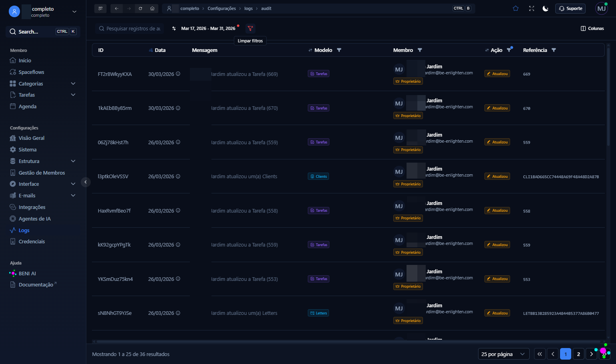Expand the Estrutura sidebar section
The height and width of the screenshot is (364, 616).
point(43,161)
